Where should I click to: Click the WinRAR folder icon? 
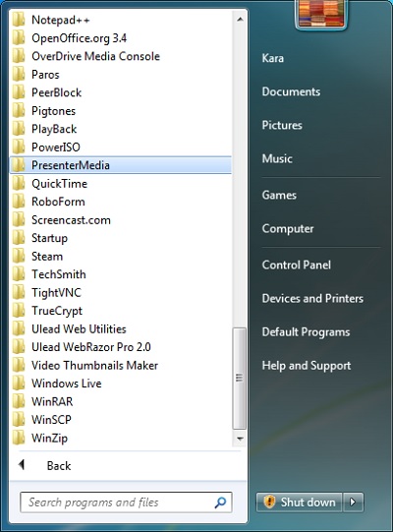pyautogui.click(x=19, y=401)
